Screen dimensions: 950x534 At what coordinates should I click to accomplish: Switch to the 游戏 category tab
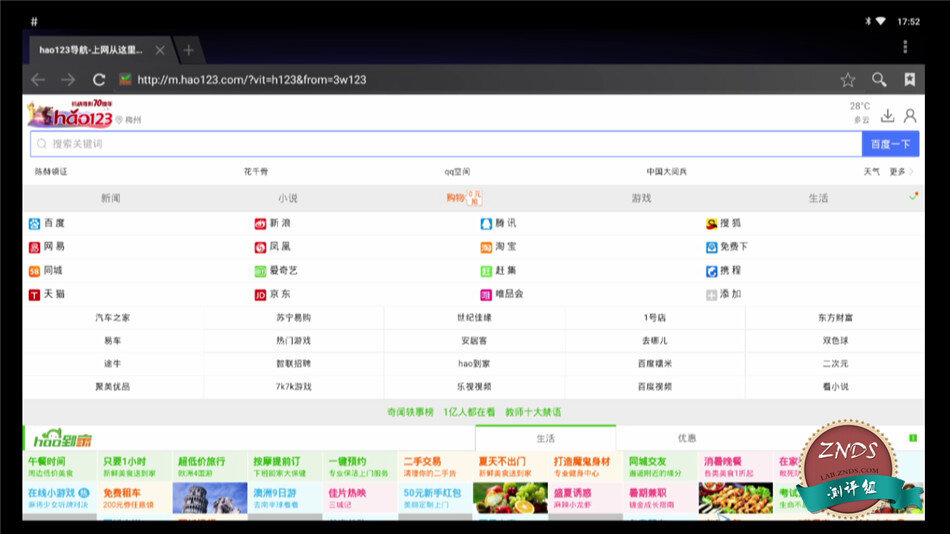641,198
